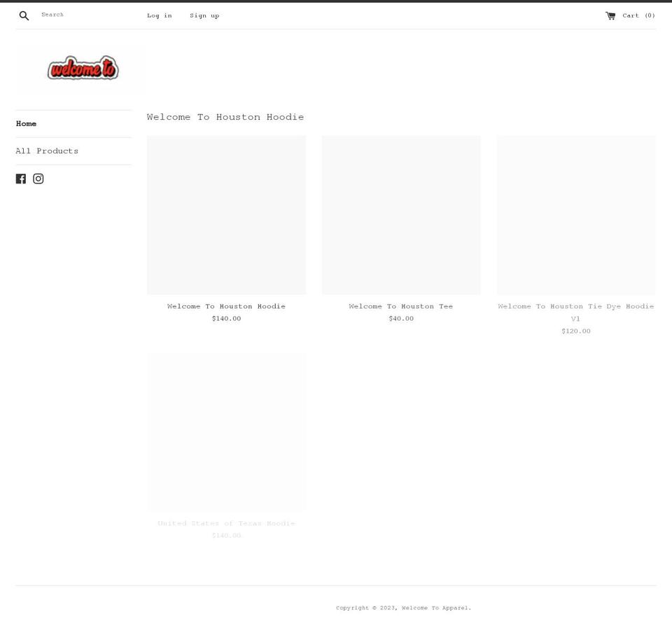Open Welcome To Houston Hoodie product image
Viewport: 672px width, 629px height.
[x=226, y=215]
